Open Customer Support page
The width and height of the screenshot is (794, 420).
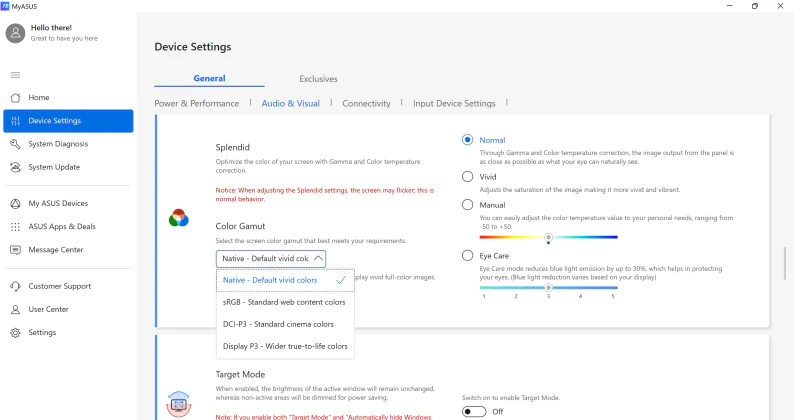pyautogui.click(x=68, y=286)
